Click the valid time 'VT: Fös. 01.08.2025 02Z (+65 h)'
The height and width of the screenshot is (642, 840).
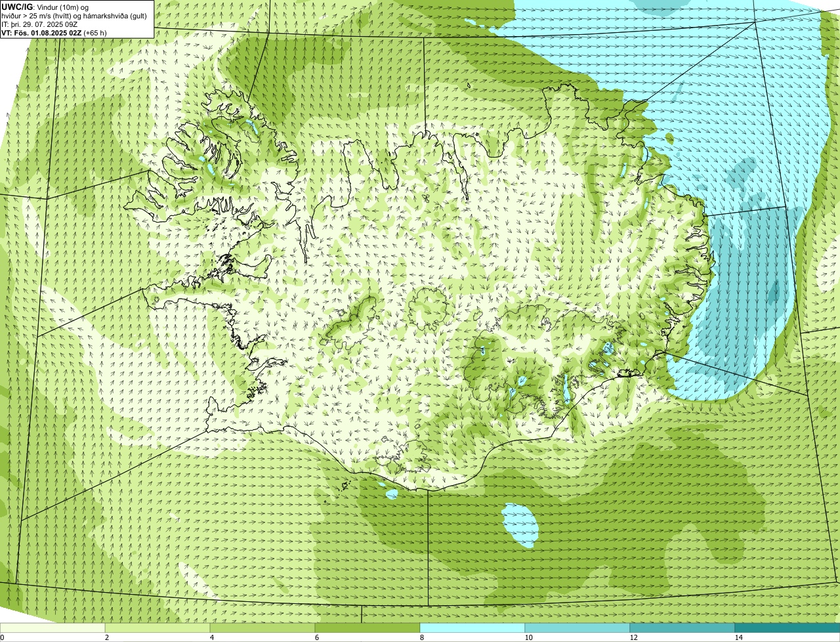(x=54, y=33)
